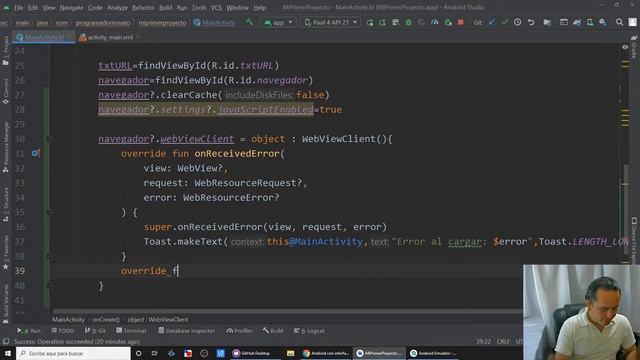This screenshot has height=360, width=640.
Task: Click the Apply Code Changes icon
Action: click(x=382, y=22)
